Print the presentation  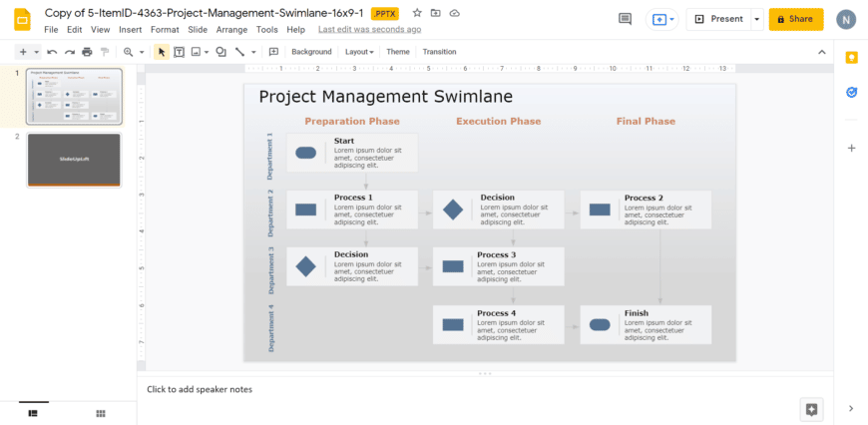pyautogui.click(x=87, y=52)
